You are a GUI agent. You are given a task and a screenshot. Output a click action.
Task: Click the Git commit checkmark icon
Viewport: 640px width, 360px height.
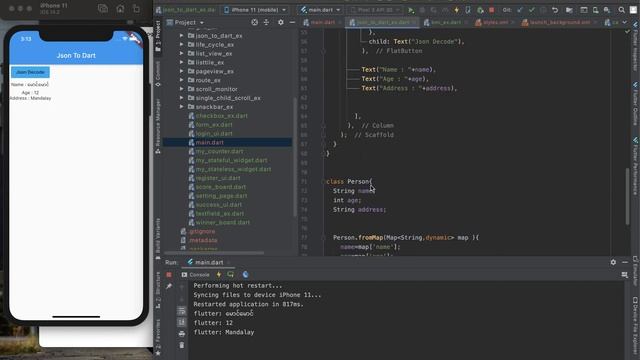click(531, 10)
